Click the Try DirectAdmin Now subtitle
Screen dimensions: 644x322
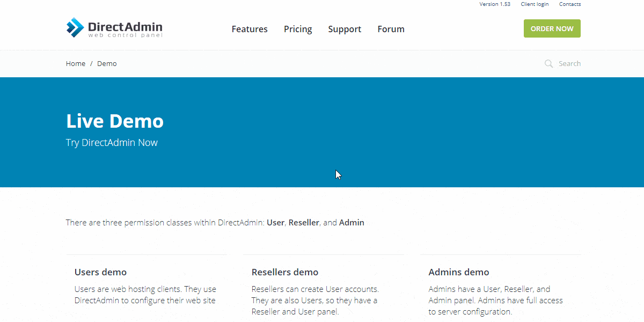pyautogui.click(x=112, y=143)
